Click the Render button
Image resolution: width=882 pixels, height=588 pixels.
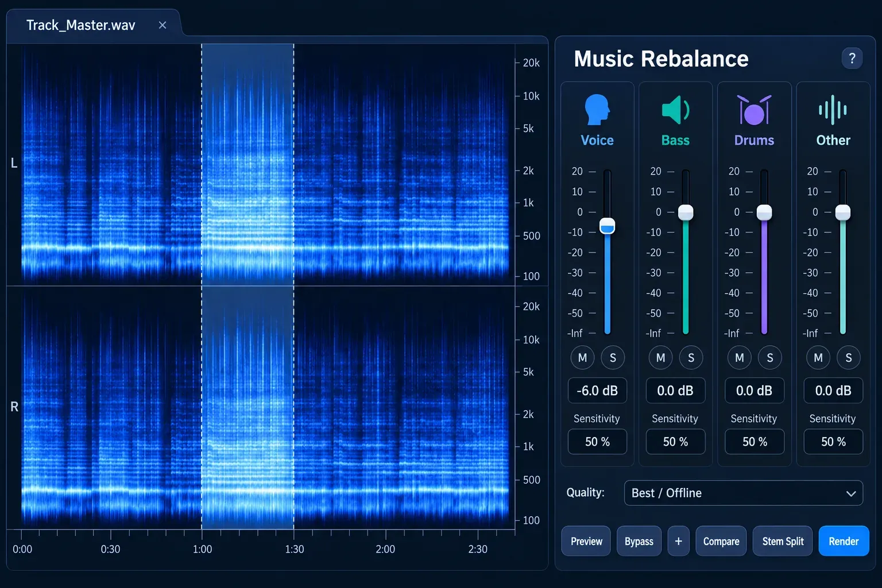click(x=844, y=541)
